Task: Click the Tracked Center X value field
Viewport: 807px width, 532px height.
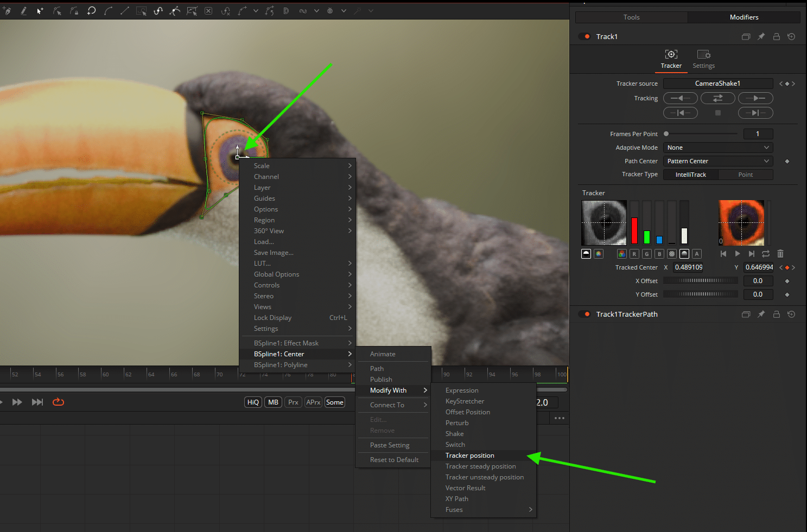Action: point(688,267)
